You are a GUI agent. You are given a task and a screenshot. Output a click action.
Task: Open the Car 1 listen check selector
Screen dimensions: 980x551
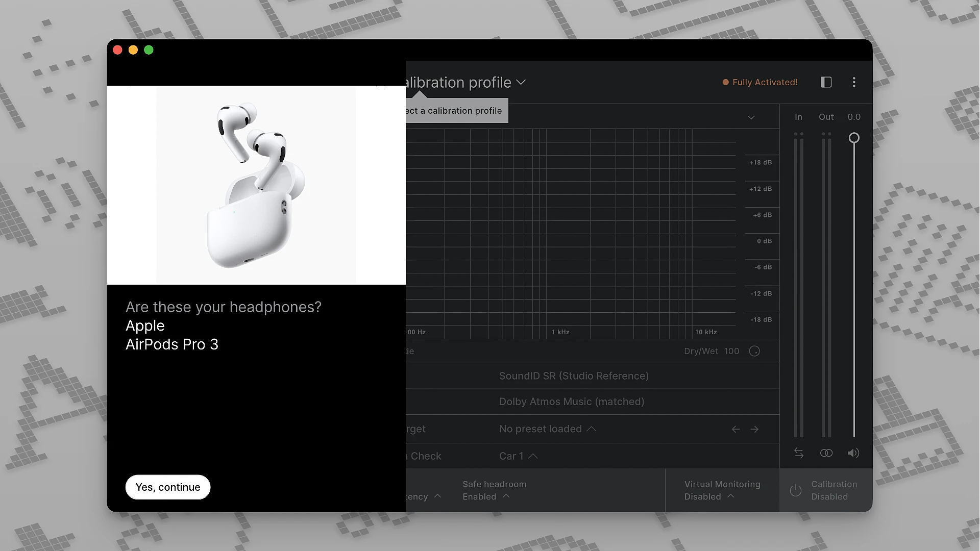click(518, 456)
